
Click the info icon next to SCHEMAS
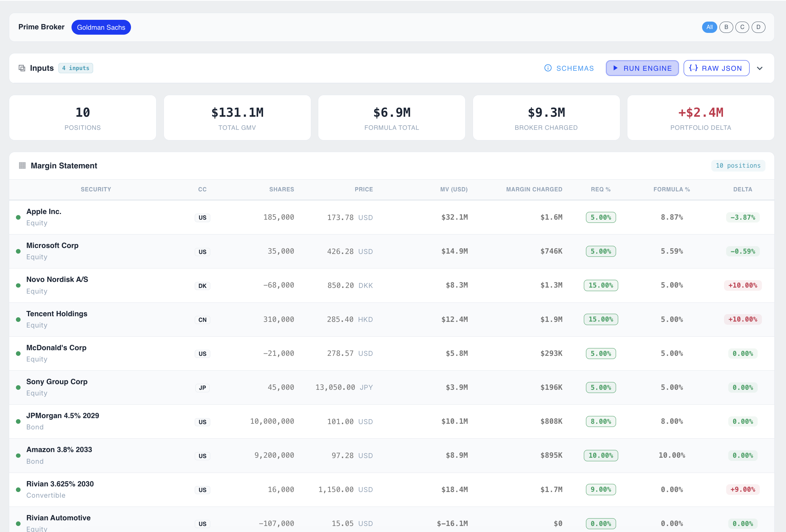coord(548,68)
